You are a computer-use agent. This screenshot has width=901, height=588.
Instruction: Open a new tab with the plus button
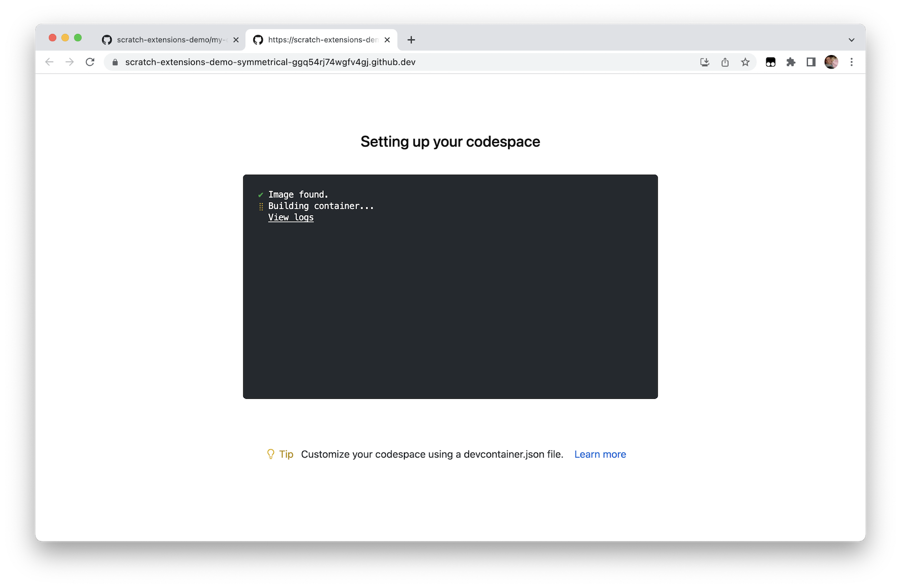[x=410, y=40]
